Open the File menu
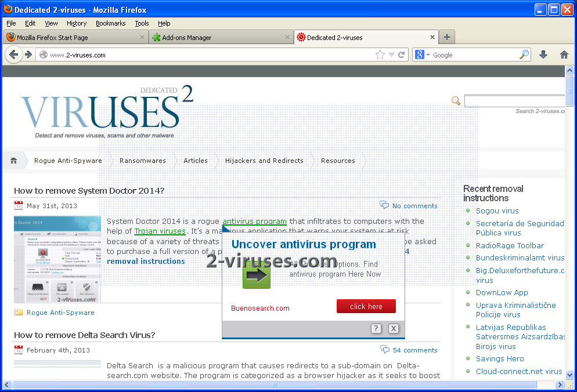 [x=11, y=23]
